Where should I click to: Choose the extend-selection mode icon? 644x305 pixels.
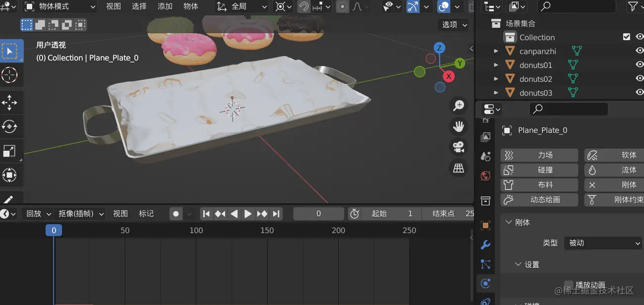[40, 24]
